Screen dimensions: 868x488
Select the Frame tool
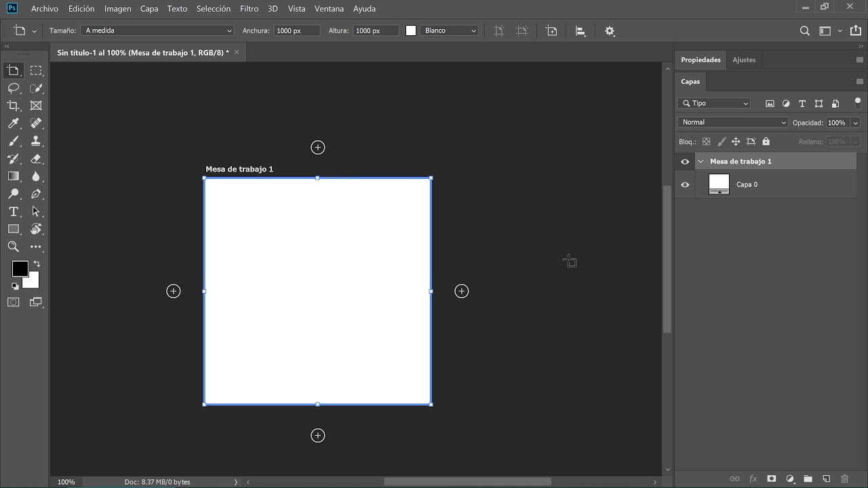tap(36, 106)
